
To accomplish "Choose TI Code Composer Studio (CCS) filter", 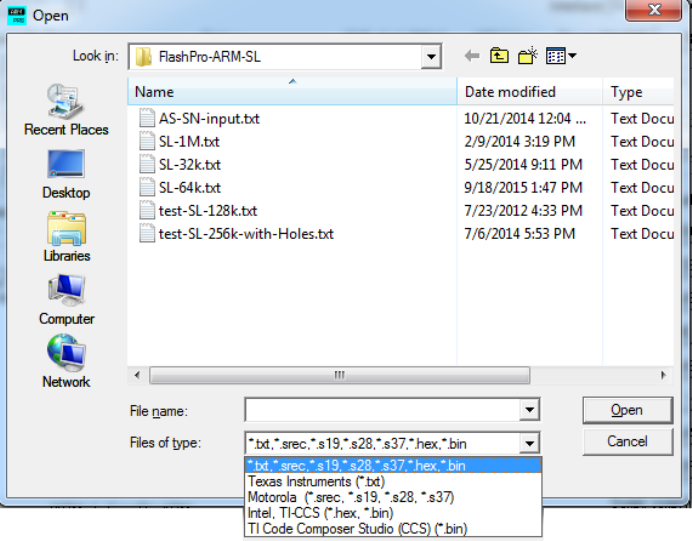I will point(393,528).
